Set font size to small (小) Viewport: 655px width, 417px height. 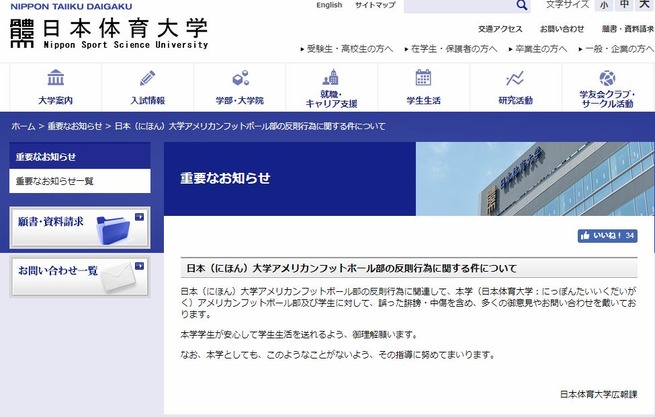click(x=604, y=5)
